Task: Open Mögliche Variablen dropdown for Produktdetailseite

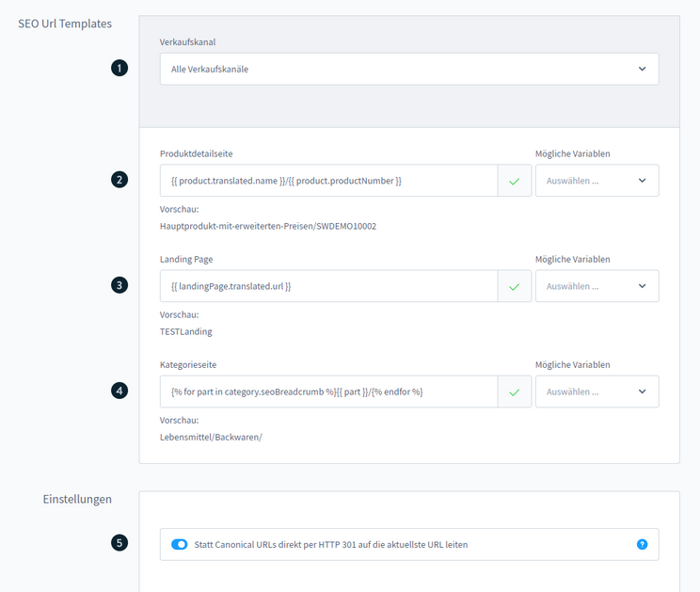Action: tap(597, 181)
